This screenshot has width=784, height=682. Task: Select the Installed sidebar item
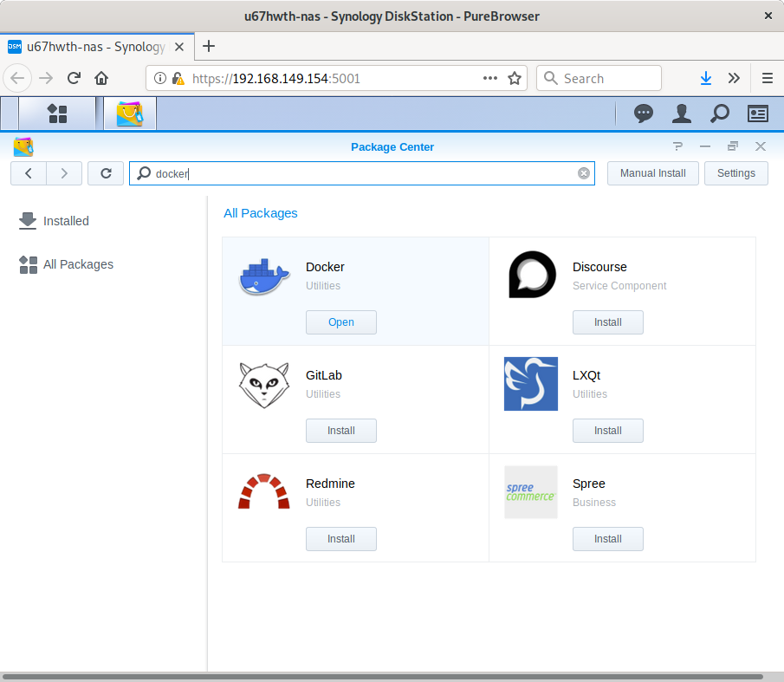coord(54,221)
